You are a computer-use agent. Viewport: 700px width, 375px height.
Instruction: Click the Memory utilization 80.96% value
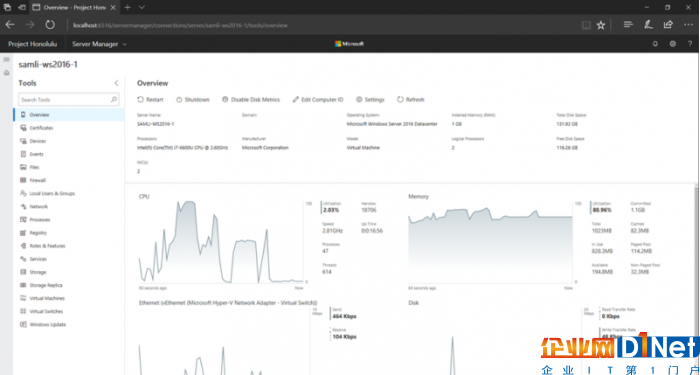pos(602,210)
